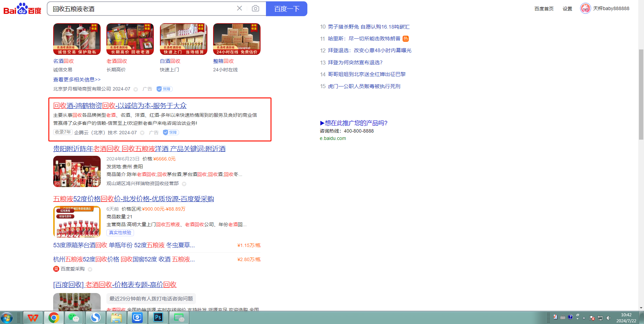Viewport: 644px width, 324px height.
Task: Open trending item 拜登为何突然宣布退选
Action: (x=355, y=63)
